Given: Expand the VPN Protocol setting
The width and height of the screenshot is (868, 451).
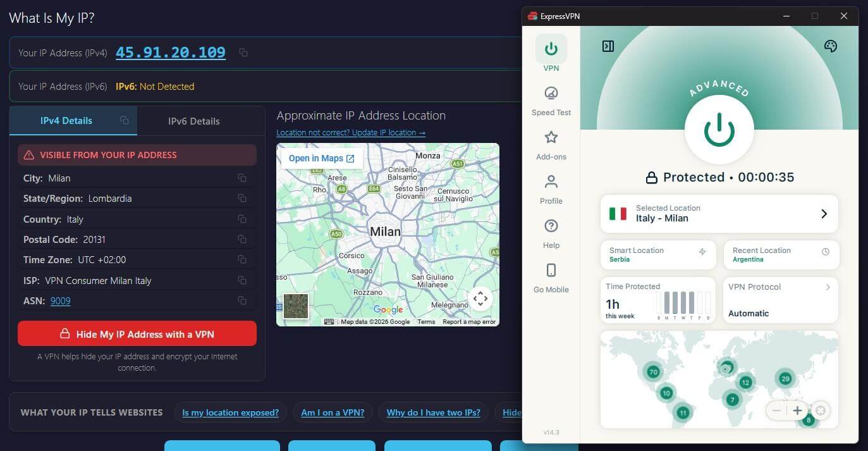Looking at the screenshot, I should [x=781, y=300].
